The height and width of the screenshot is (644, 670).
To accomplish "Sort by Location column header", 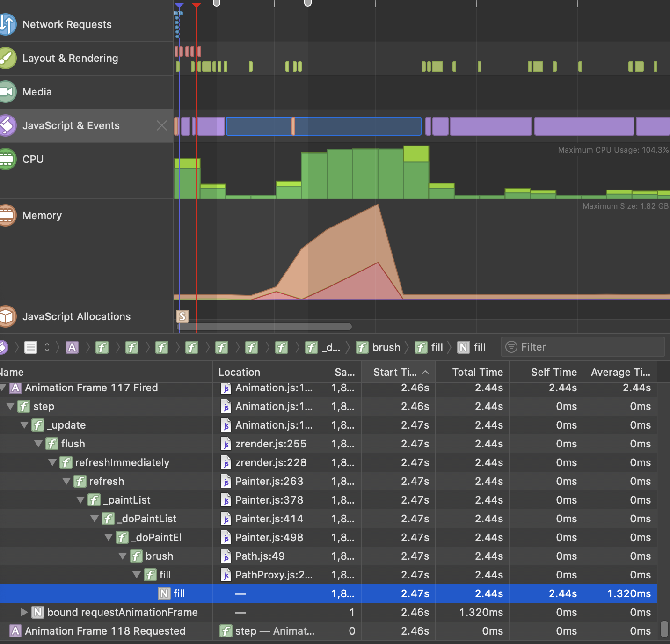I will pyautogui.click(x=268, y=372).
